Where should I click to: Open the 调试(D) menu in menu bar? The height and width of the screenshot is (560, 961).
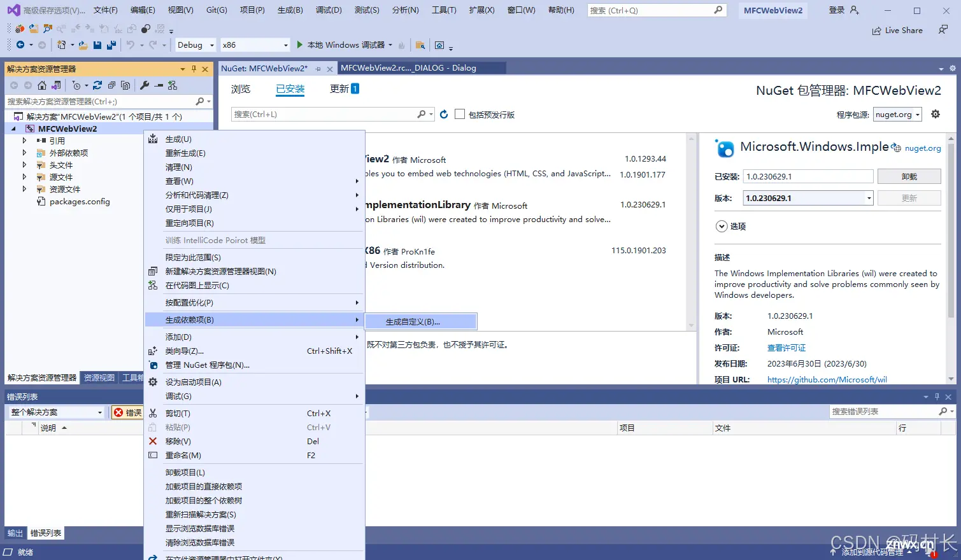point(329,10)
